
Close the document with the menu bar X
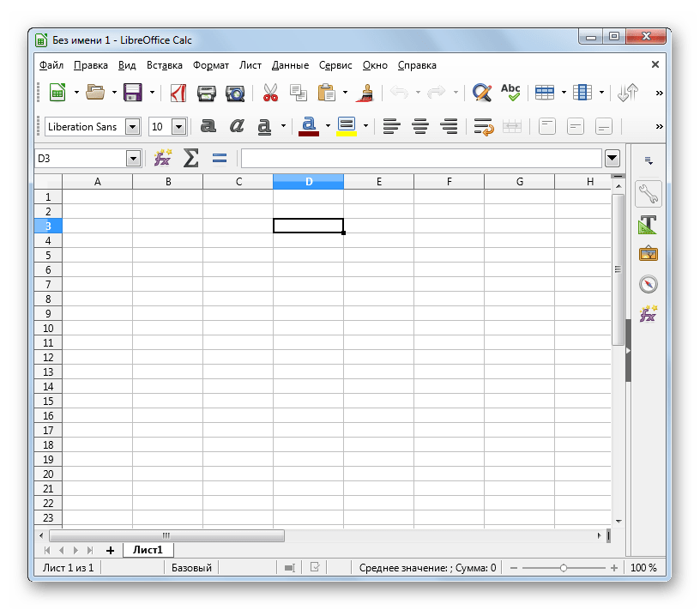click(655, 64)
